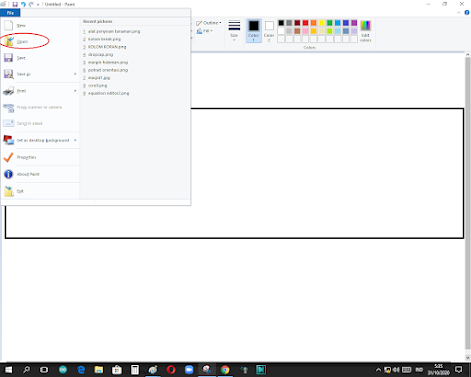
Task: Click the vertical scrollbar up arrow
Action: [468, 54]
